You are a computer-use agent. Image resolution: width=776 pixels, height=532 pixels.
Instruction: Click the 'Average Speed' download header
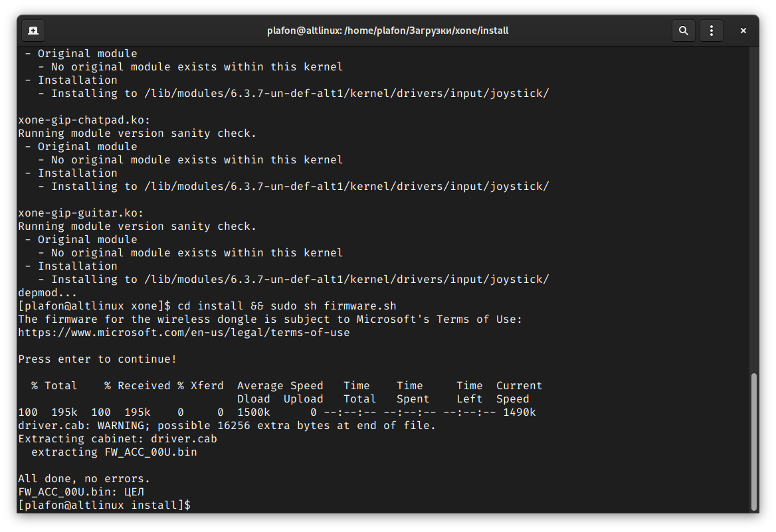(280, 386)
